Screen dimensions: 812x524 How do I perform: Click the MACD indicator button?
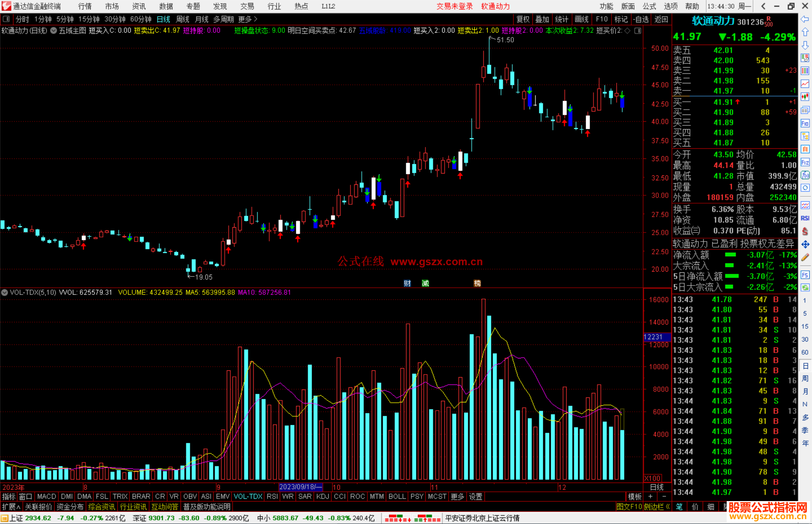coord(47,497)
